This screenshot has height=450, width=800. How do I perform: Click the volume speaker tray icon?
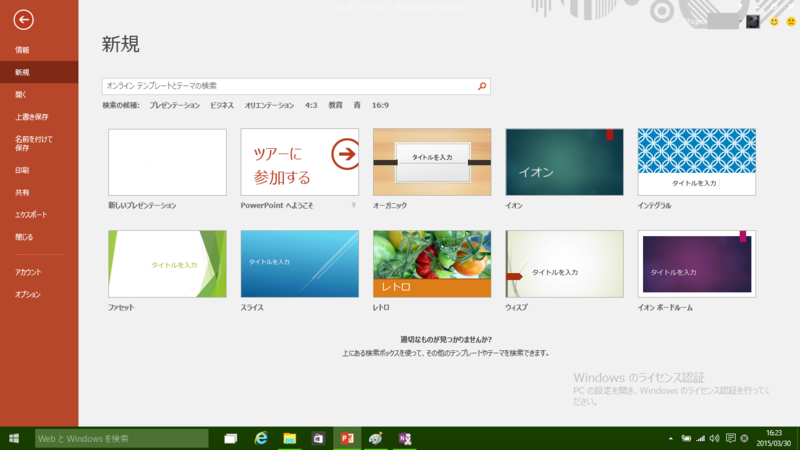714,438
